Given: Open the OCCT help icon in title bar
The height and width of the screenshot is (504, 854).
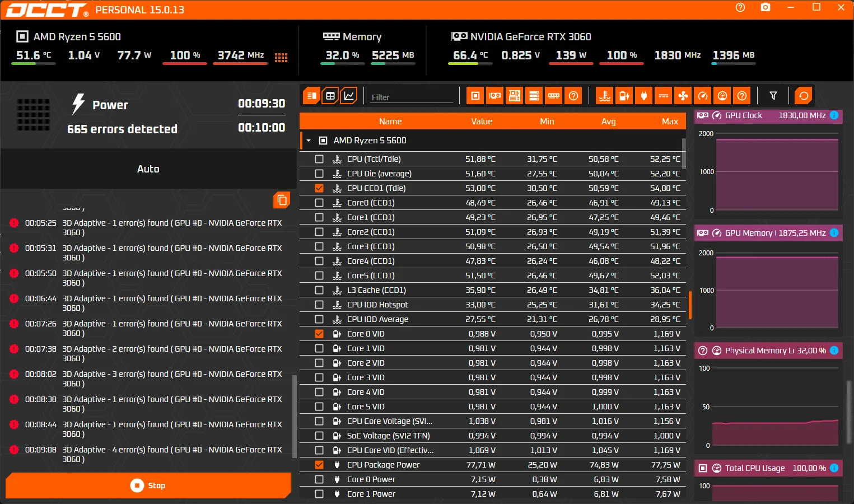Looking at the screenshot, I should point(740,7).
